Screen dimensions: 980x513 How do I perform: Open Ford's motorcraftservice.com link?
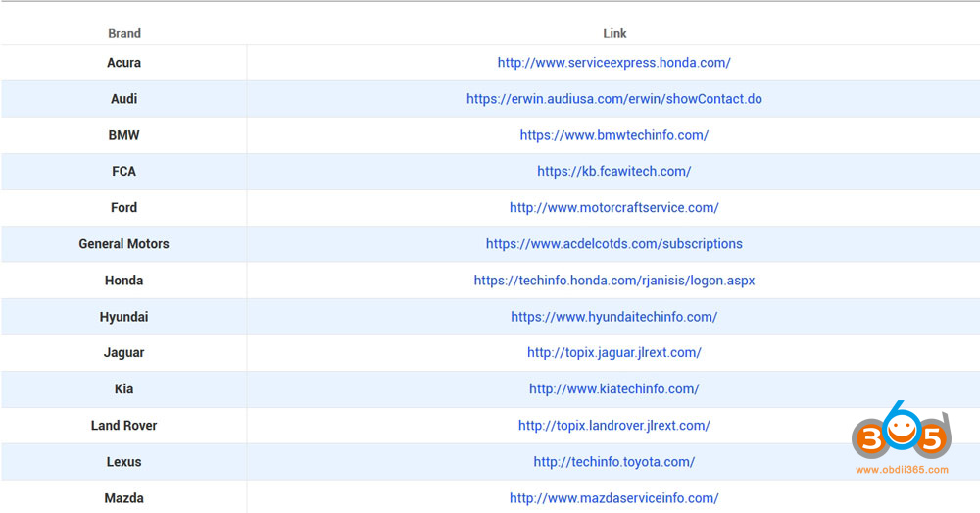pyautogui.click(x=613, y=208)
